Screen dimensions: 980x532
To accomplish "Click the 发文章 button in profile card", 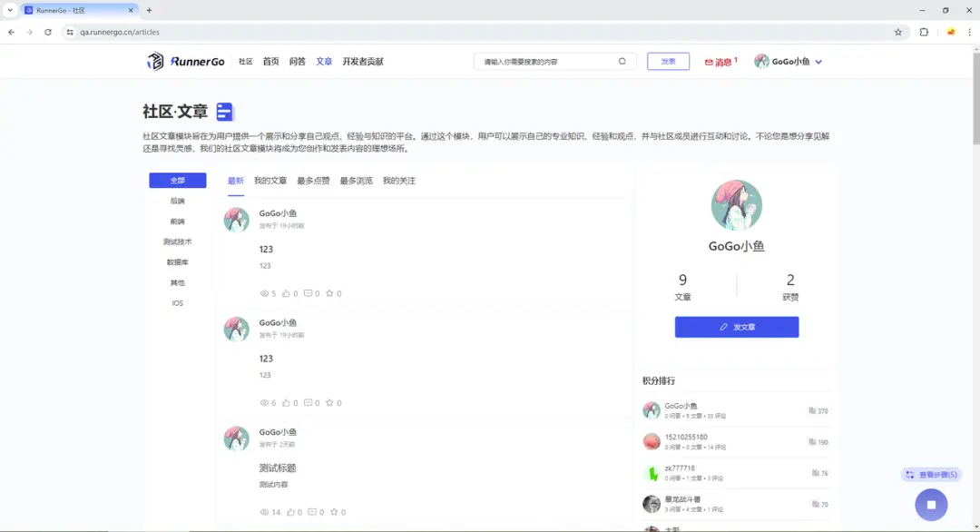I will coord(735,327).
